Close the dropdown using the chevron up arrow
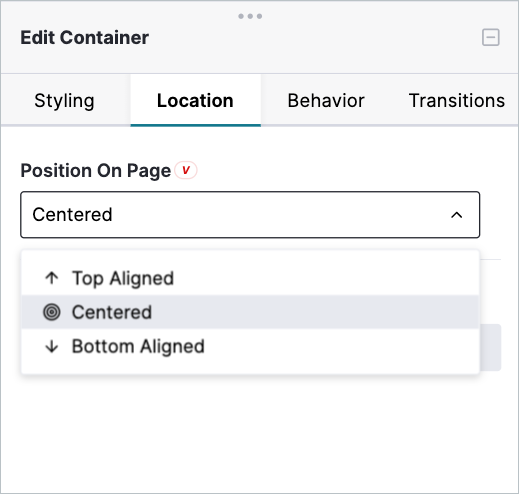Screen dimensions: 519x494 (456, 215)
